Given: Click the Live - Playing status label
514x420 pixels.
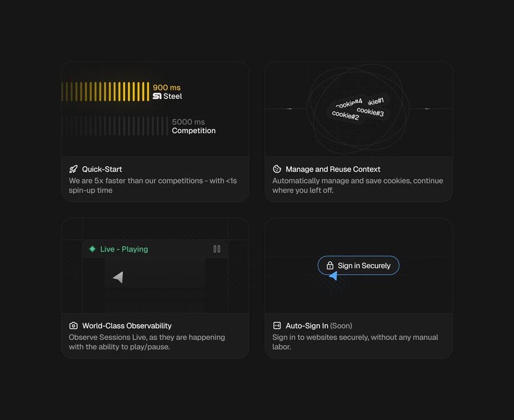Looking at the screenshot, I should (x=124, y=249).
